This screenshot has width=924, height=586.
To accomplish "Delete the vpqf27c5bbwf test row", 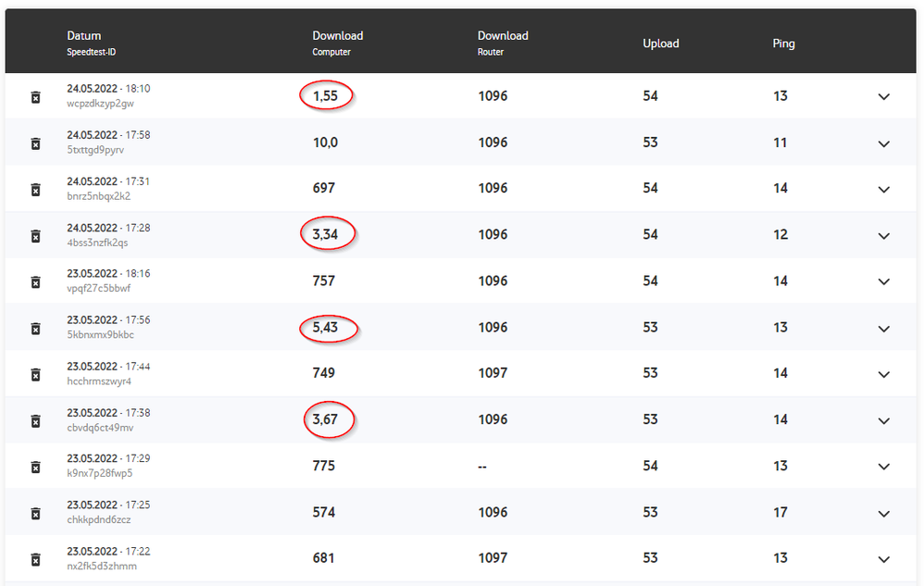I will coord(35,282).
